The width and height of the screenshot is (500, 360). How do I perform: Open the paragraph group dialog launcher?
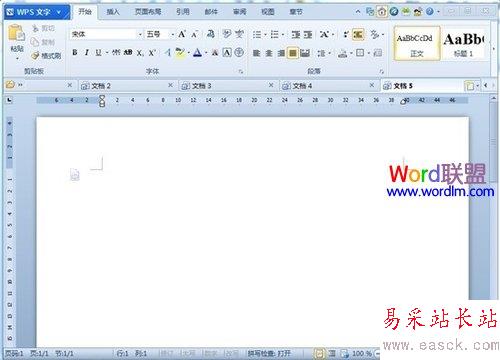pyautogui.click(x=382, y=71)
